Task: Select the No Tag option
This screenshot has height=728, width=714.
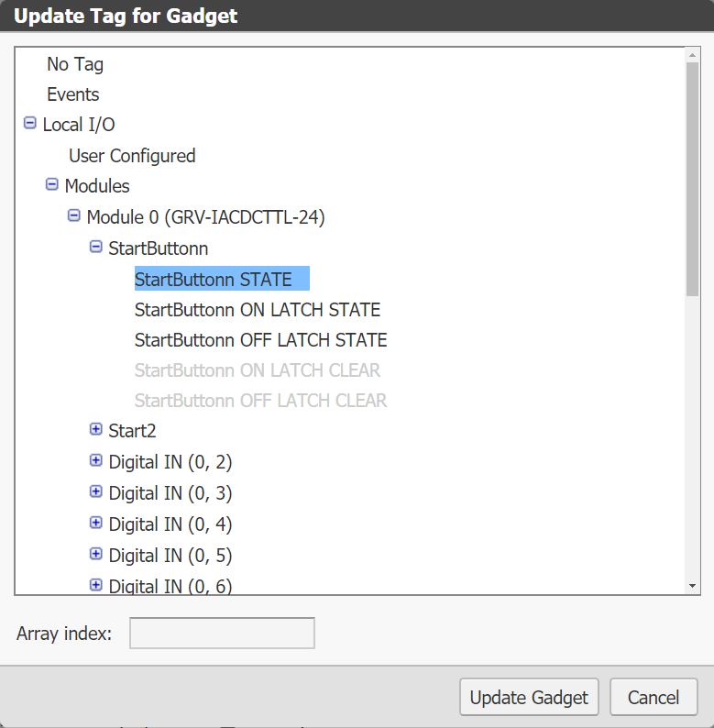Action: (75, 64)
